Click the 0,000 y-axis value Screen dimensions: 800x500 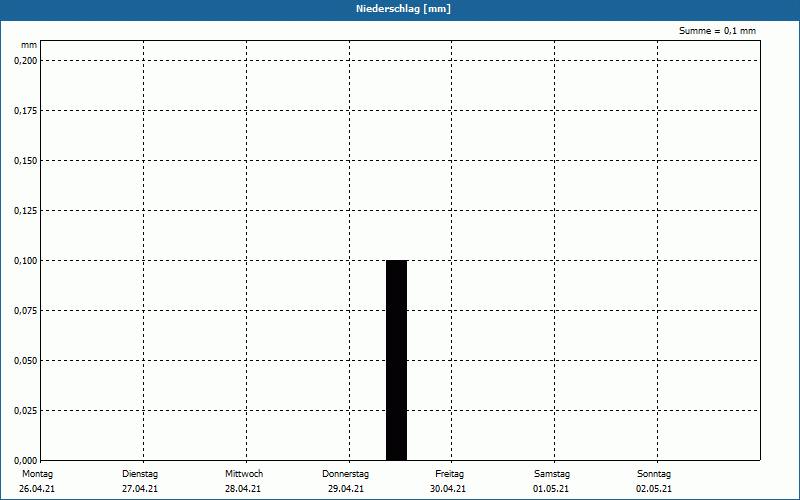click(x=26, y=461)
